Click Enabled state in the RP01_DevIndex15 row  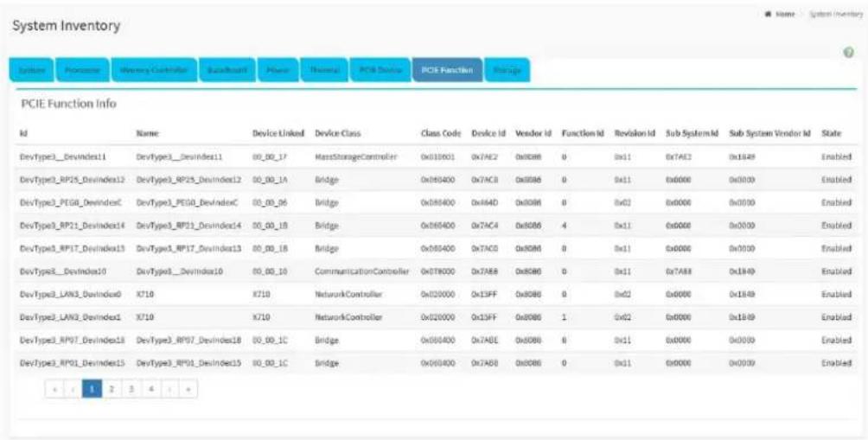click(837, 364)
